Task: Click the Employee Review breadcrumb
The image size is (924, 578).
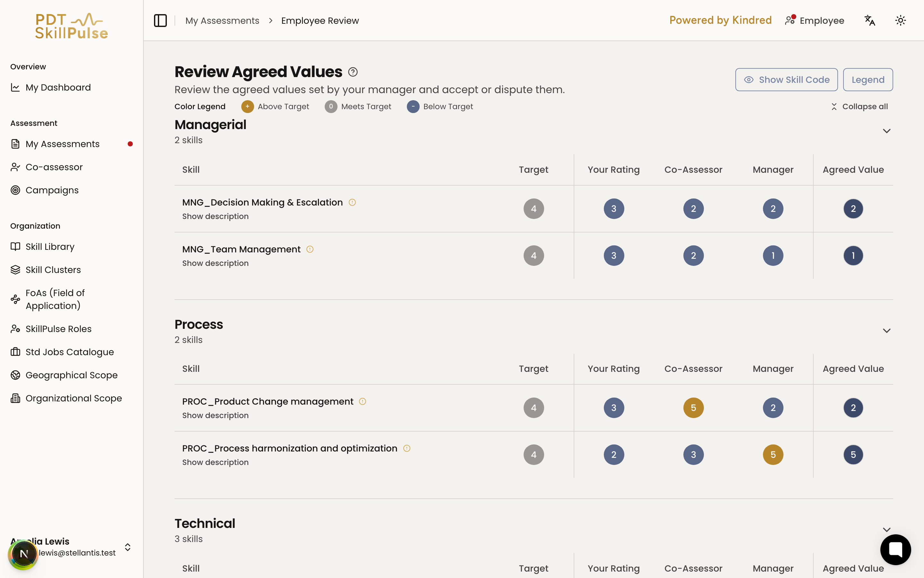Action: [320, 21]
